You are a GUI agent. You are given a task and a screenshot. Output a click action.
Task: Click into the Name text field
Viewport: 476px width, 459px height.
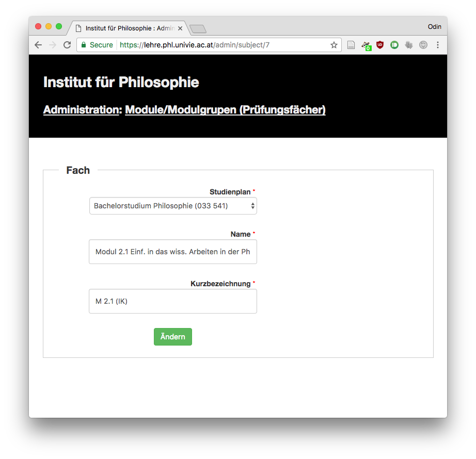click(x=173, y=252)
